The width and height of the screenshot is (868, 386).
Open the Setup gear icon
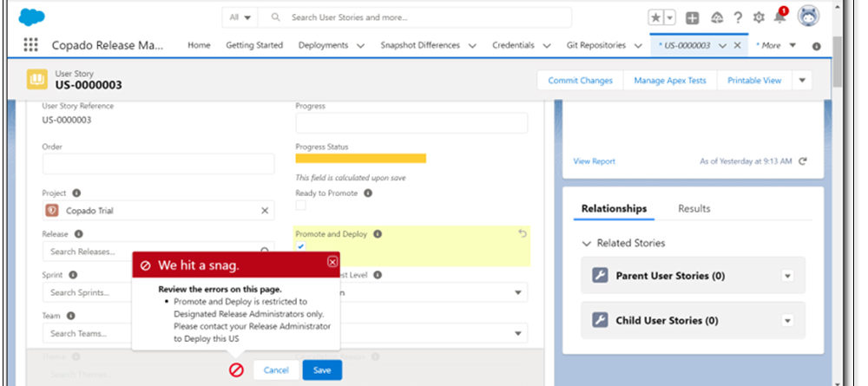pos(759,17)
